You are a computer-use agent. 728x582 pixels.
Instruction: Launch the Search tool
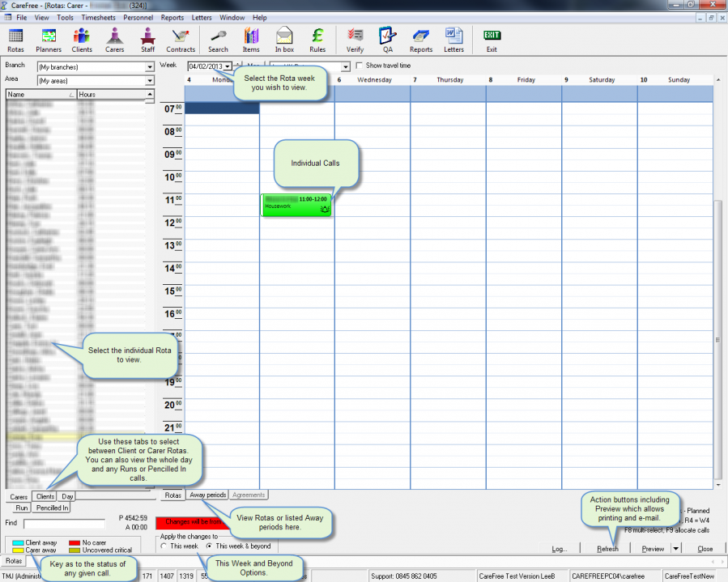click(218, 39)
